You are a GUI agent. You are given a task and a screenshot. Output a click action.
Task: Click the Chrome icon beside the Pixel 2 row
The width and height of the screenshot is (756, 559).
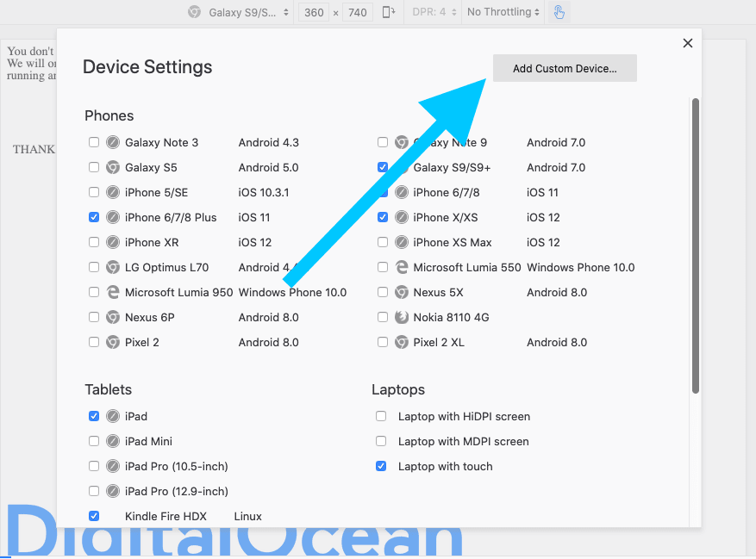click(x=113, y=342)
